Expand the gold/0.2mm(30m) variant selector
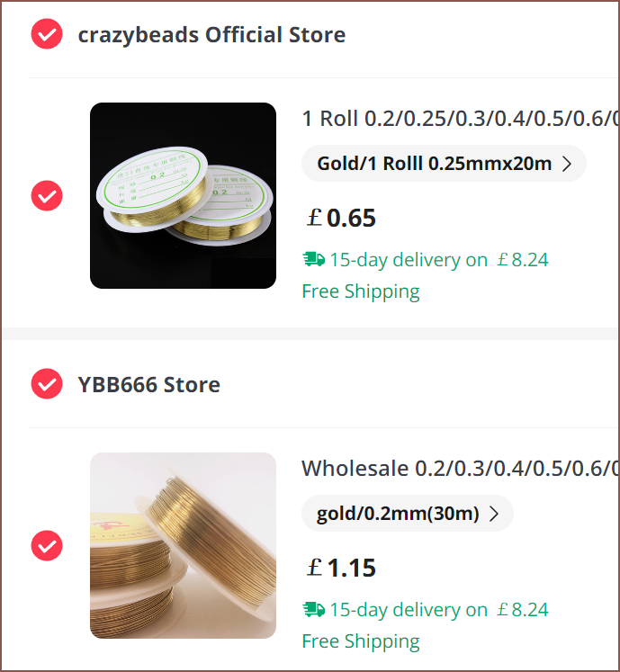 [x=407, y=514]
